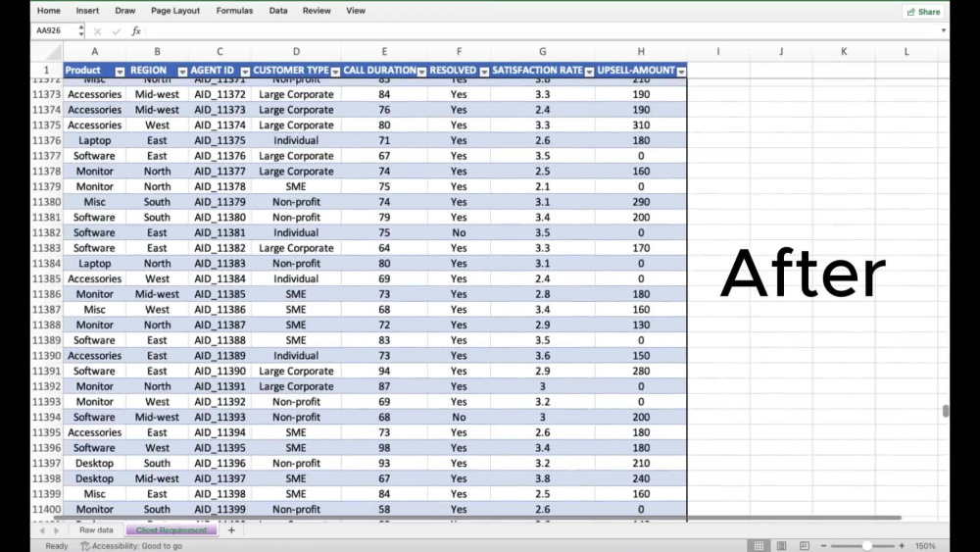Click call duration 98 in row 11396
Image resolution: width=980 pixels, height=552 pixels.
384,448
